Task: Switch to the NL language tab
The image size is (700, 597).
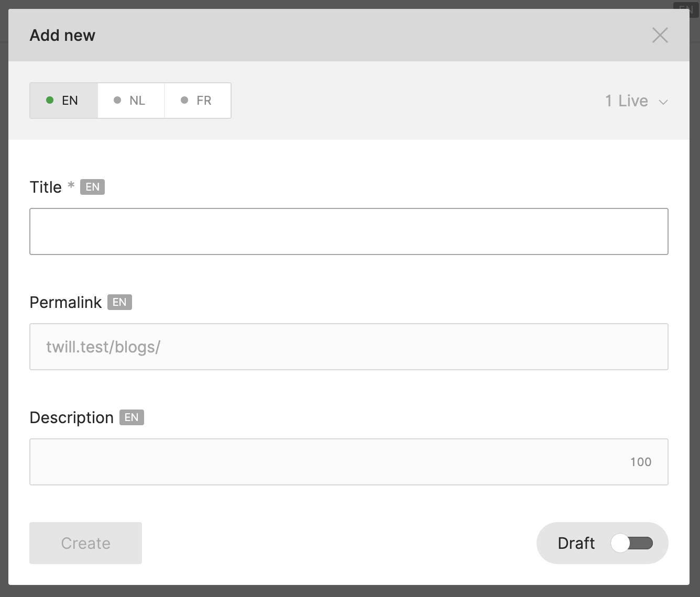Action: [131, 101]
